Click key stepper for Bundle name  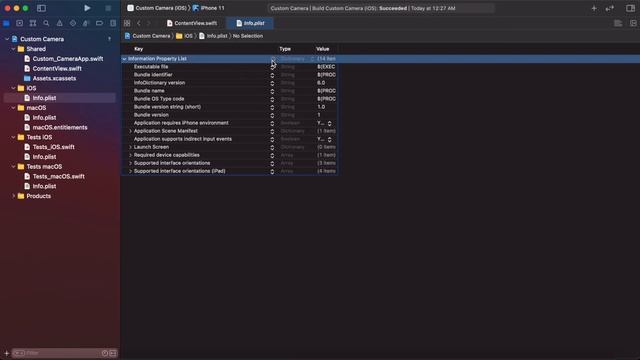(272, 91)
